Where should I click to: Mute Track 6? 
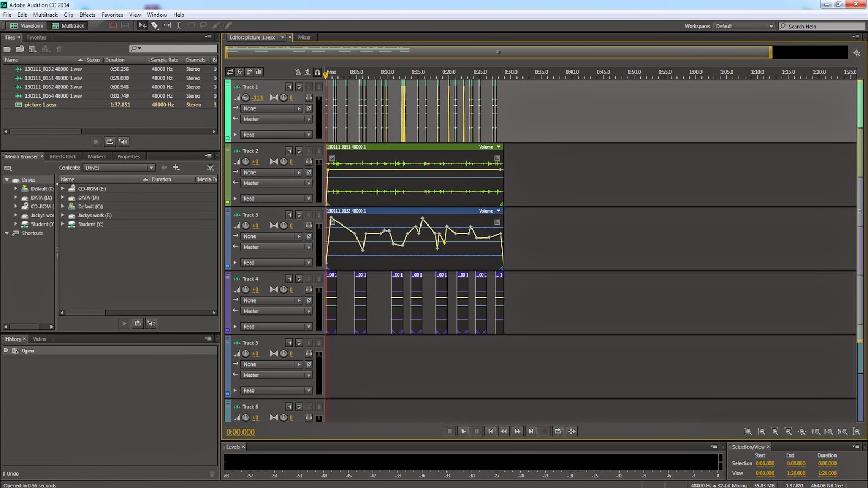[x=289, y=407]
